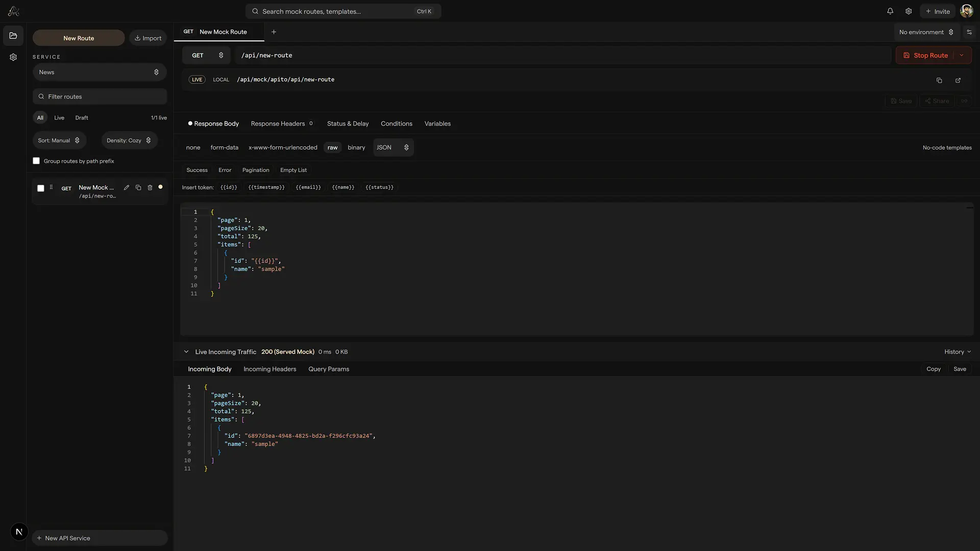Open the No environment dropdown

click(x=926, y=32)
